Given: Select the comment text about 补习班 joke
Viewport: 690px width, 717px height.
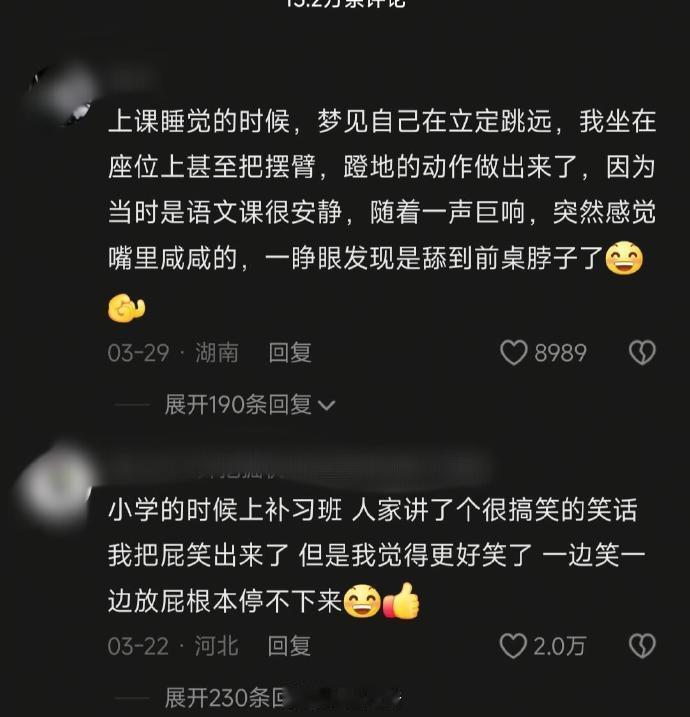Looking at the screenshot, I should (377, 556).
